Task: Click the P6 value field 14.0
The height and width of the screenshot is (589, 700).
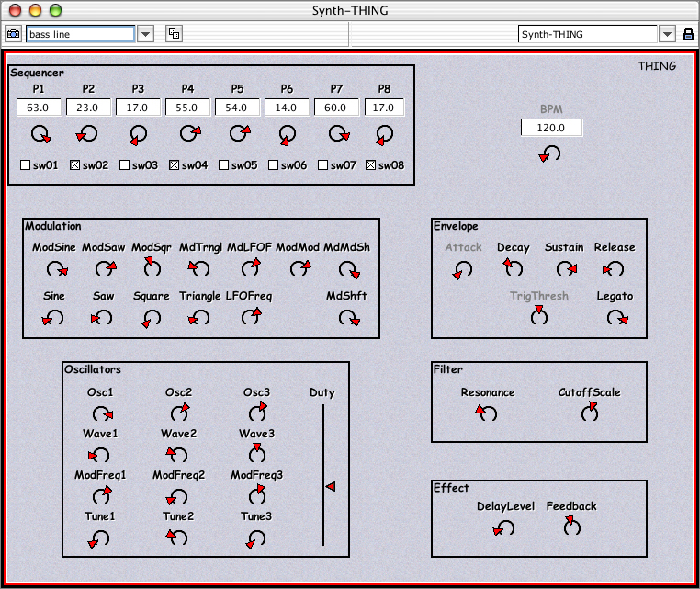Action: tap(287, 108)
